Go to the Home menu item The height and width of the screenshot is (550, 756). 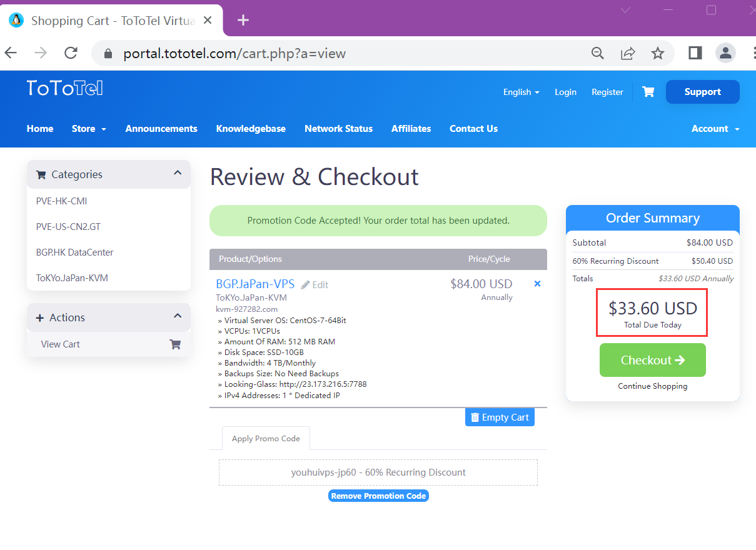click(x=40, y=129)
